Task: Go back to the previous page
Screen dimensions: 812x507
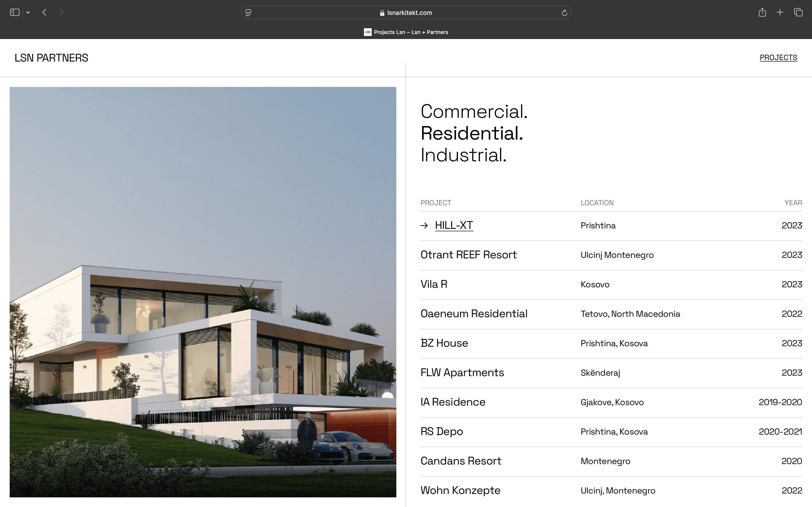Action: coord(44,12)
